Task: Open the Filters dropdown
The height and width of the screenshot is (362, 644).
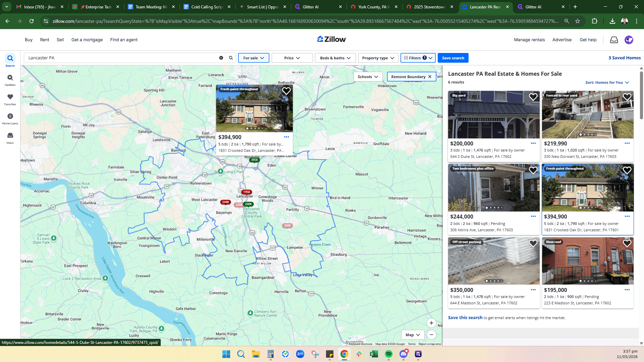Action: 418,58
